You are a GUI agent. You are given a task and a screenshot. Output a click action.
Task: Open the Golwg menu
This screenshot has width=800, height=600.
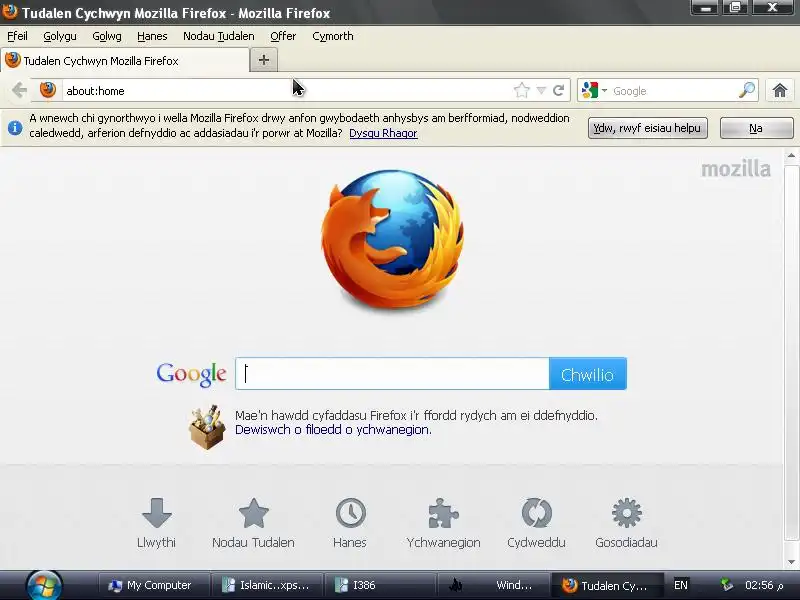point(107,36)
